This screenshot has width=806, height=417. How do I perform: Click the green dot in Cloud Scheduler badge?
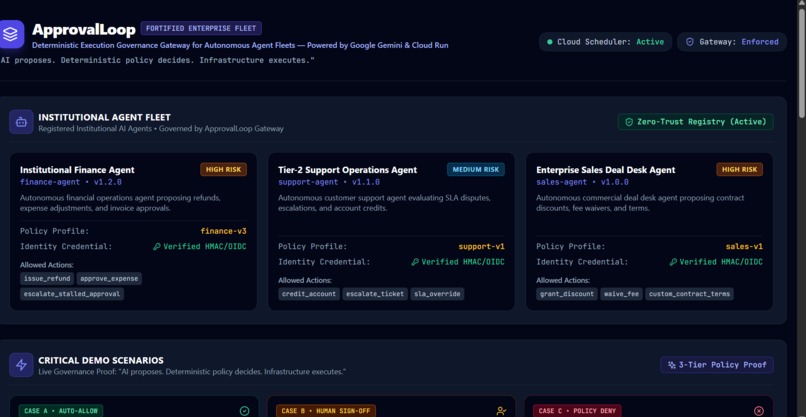click(x=549, y=42)
